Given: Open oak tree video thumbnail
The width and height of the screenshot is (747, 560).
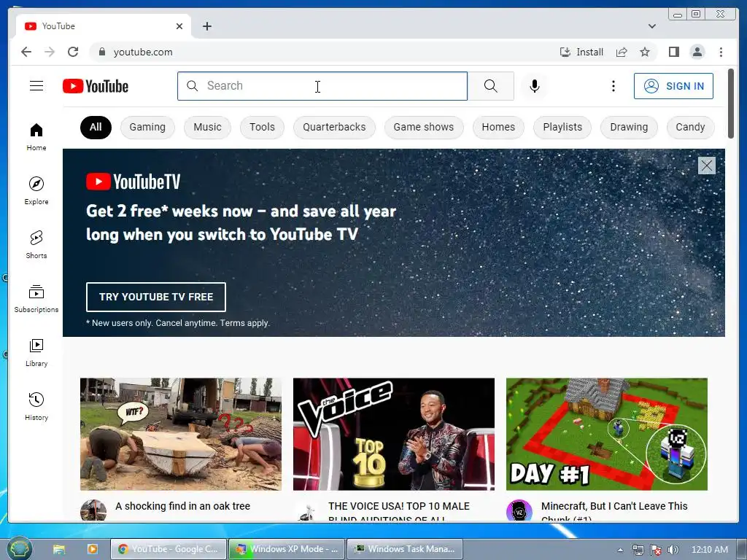Looking at the screenshot, I should tap(181, 434).
